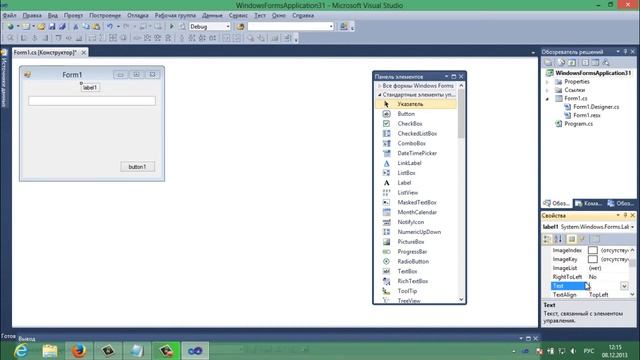Open Form1.Designer.cs in Solution Explorer
The width and height of the screenshot is (640, 360).
click(x=596, y=107)
